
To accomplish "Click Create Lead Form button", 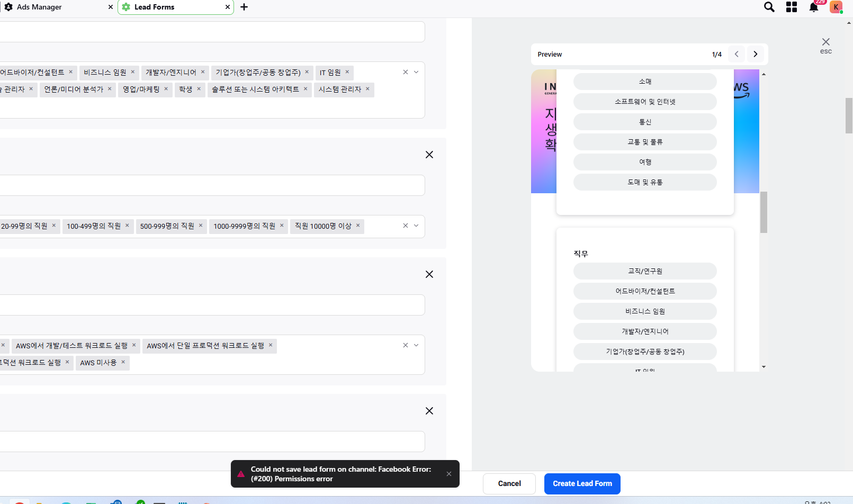I will (582, 483).
